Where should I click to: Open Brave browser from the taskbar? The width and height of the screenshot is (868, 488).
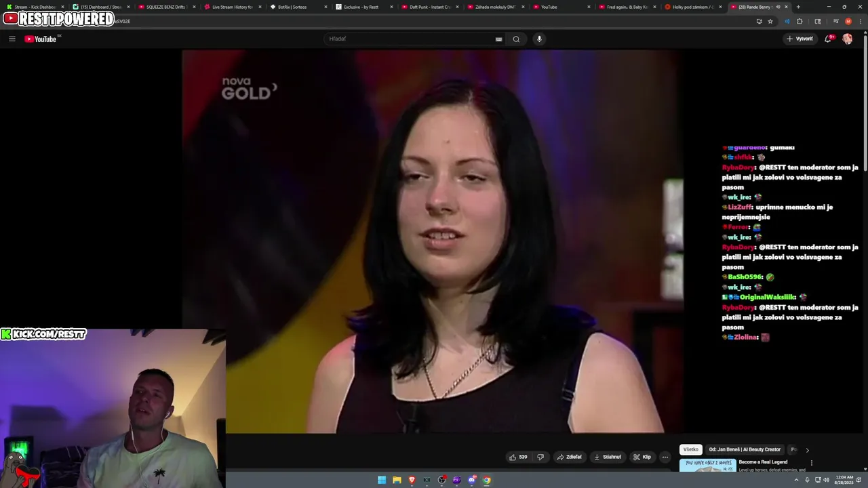412,480
